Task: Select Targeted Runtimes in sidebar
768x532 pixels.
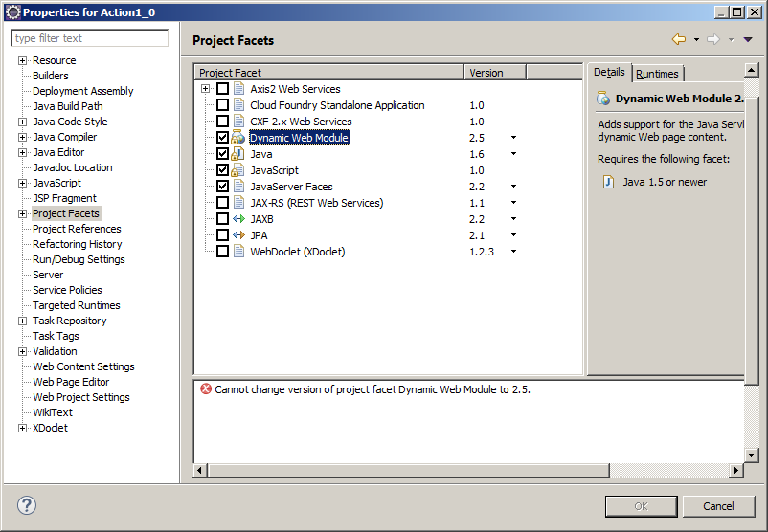Action: [x=76, y=305]
